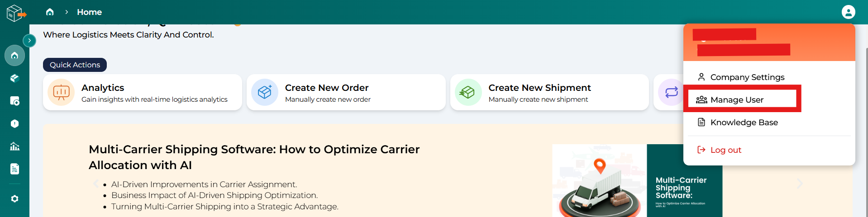This screenshot has height=217, width=868.
Task: Open the analytics chart icon in sidebar
Action: (x=14, y=146)
